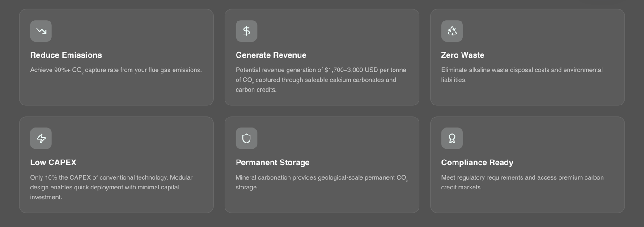This screenshot has height=227, width=644.
Task: Click the dollar sign icon
Action: (x=246, y=31)
